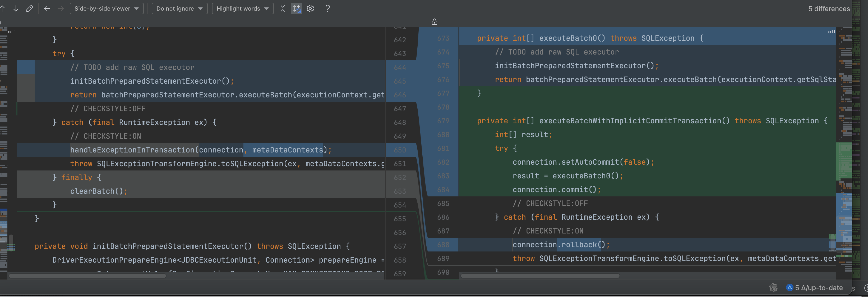Image resolution: width=868 pixels, height=297 pixels.
Task: Open the Do not ignore dropdown
Action: pos(179,8)
